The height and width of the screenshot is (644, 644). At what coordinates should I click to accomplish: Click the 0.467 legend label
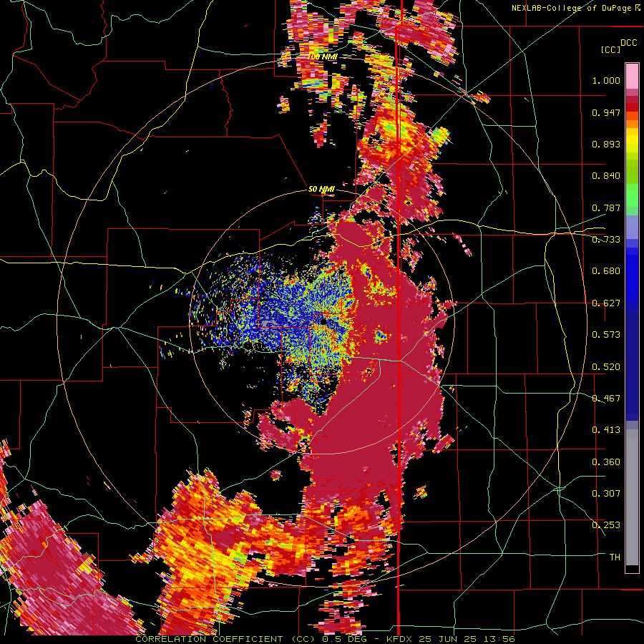point(606,398)
